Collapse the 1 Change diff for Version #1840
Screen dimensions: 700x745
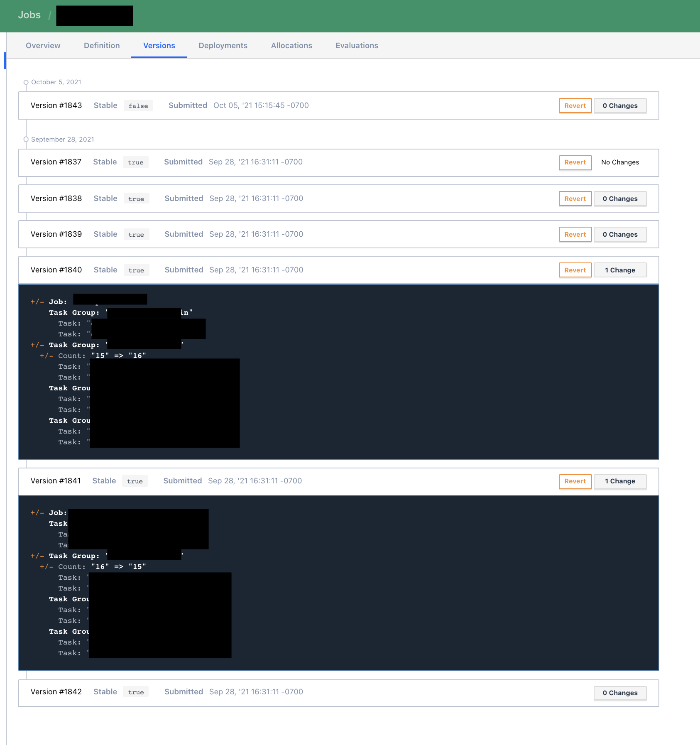(x=620, y=270)
